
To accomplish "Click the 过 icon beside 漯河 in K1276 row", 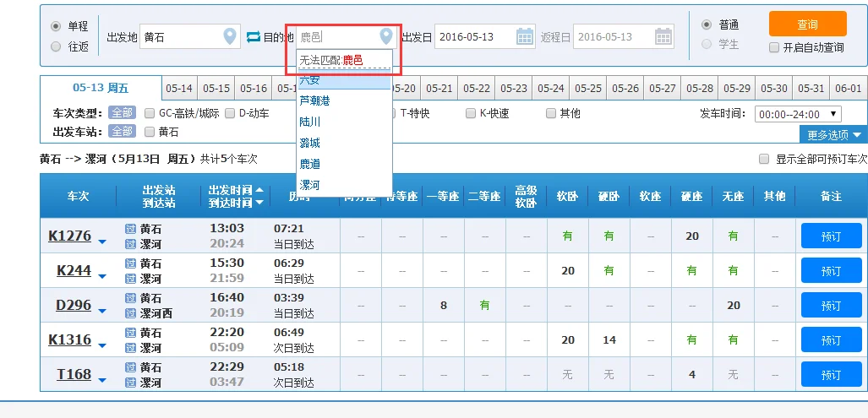I will click(131, 244).
